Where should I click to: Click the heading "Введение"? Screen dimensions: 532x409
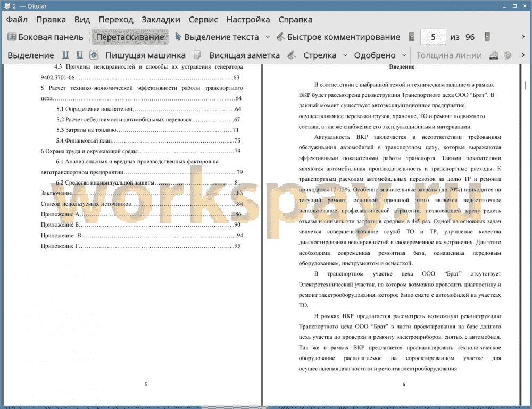[402, 67]
